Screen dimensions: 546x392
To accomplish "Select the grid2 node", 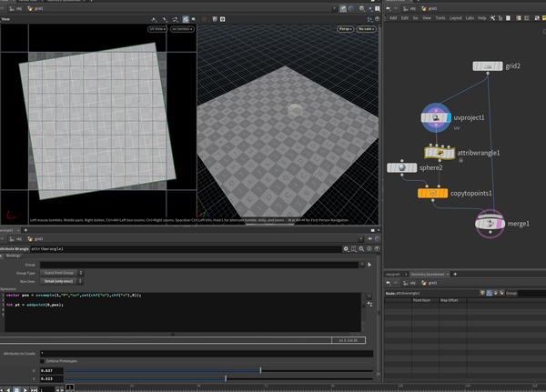I will point(488,66).
